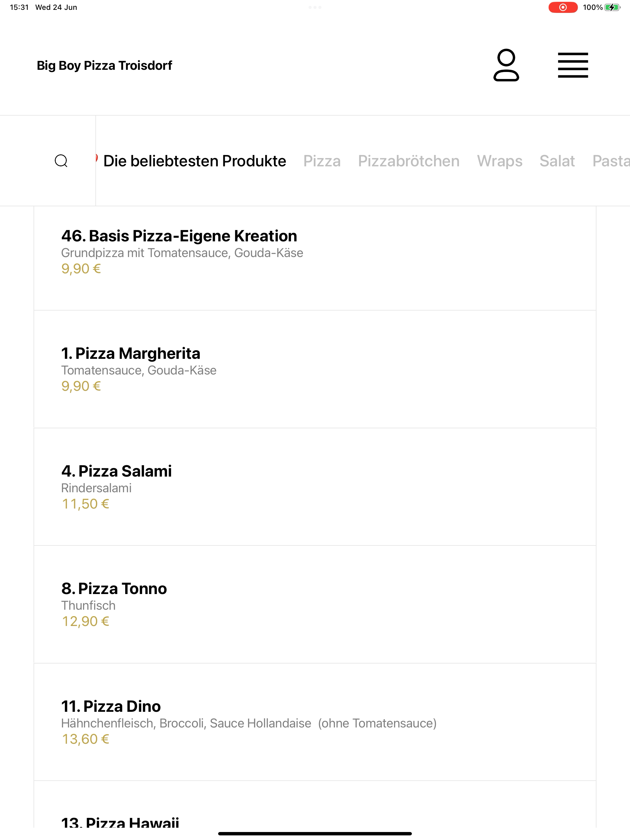Switch to the Pizzabrötchen category tab
The height and width of the screenshot is (840, 630).
click(409, 161)
